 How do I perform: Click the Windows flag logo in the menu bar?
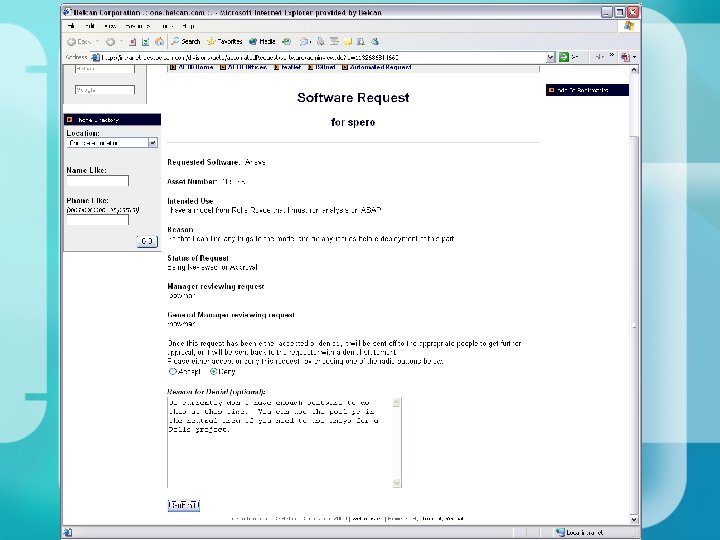click(x=629, y=26)
